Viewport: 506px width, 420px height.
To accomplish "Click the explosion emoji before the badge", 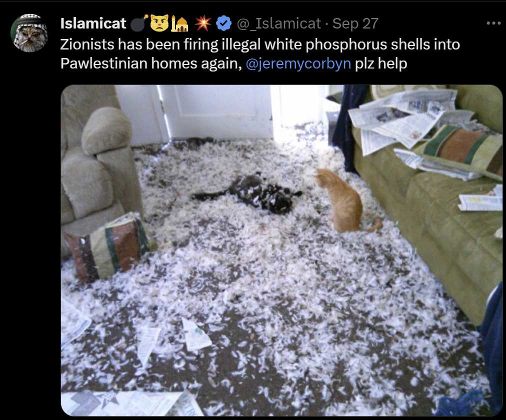I will click(203, 23).
